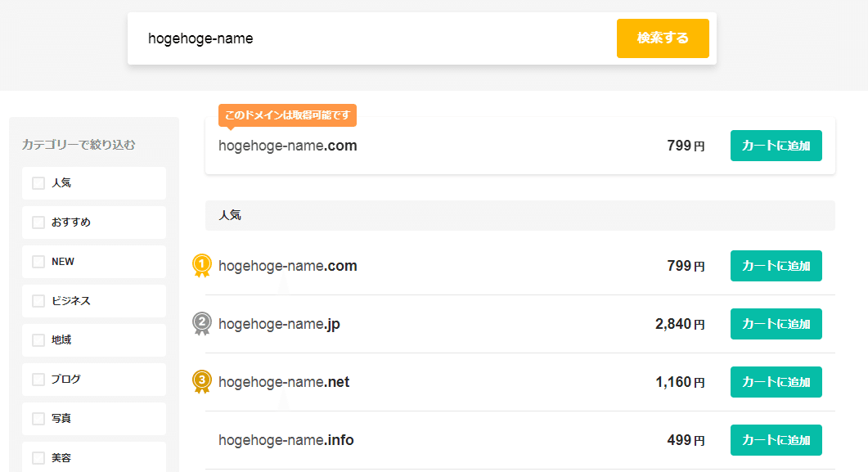Enable the 写真 category checkbox
Image resolution: width=868 pixels, height=472 pixels.
point(38,419)
